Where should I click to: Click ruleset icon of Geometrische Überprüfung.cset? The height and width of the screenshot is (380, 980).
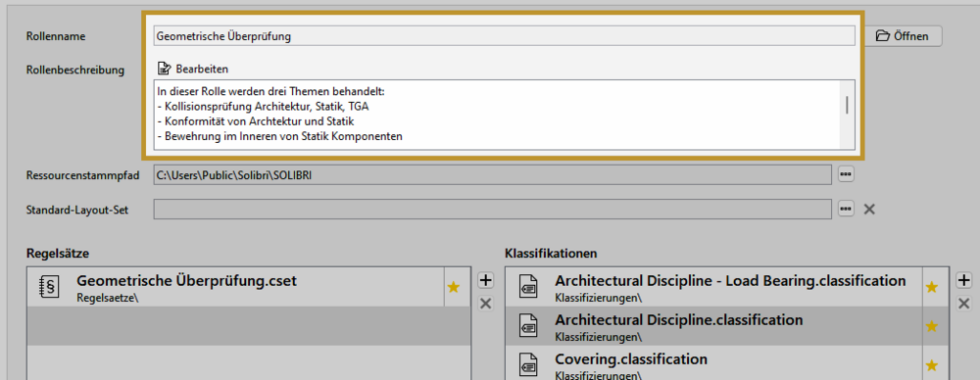[49, 287]
